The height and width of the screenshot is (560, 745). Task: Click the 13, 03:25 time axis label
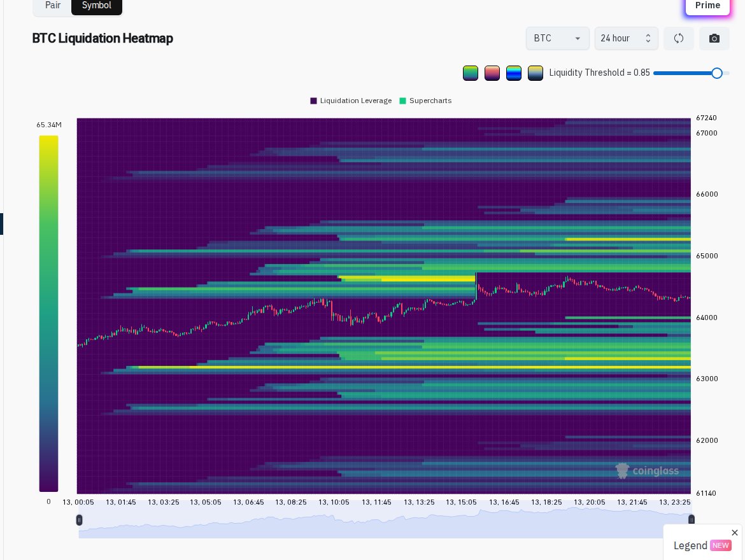pos(164,502)
